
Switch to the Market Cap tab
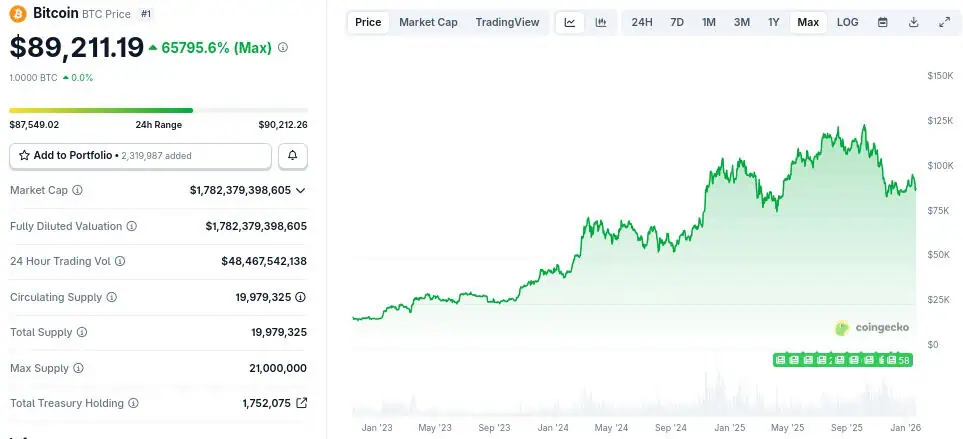(x=428, y=22)
